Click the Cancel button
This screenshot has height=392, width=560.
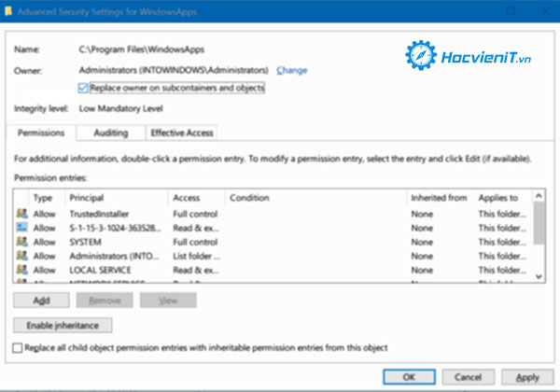click(x=469, y=377)
